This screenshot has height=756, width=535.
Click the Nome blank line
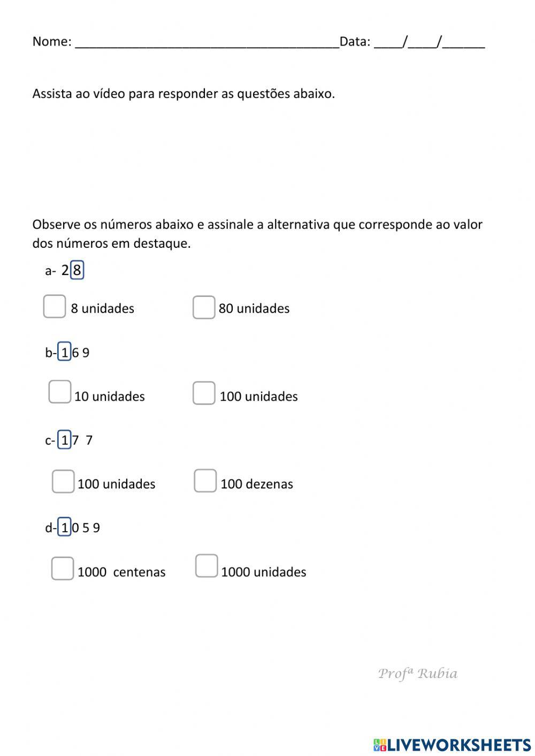tap(207, 42)
